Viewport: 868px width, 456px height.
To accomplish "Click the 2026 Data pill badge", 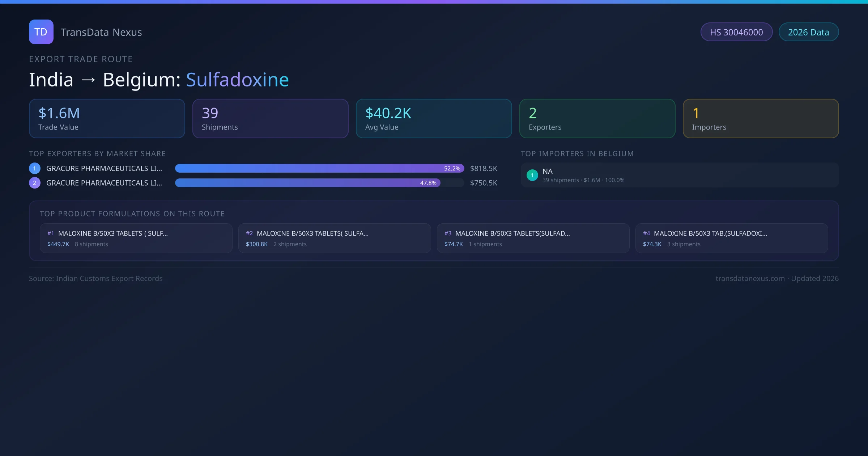I will coord(808,32).
